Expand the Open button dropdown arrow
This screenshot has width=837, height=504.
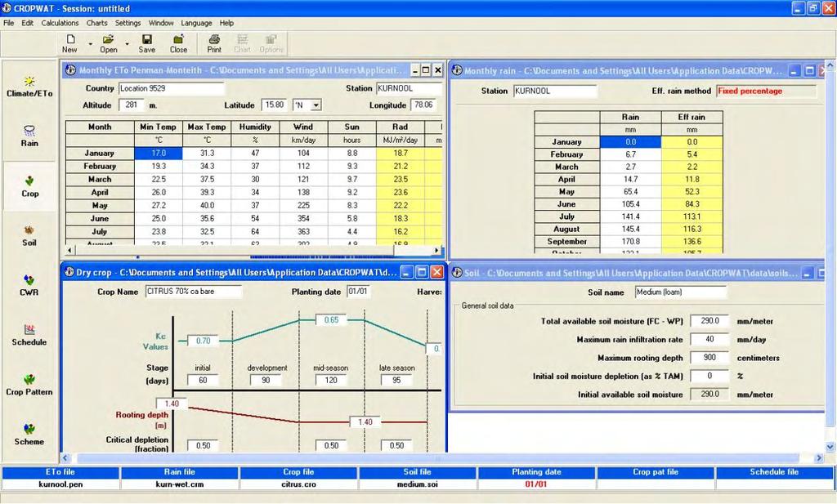click(x=127, y=44)
